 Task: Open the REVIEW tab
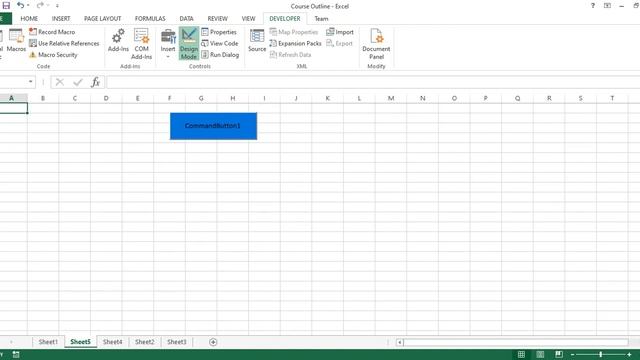[x=218, y=19]
